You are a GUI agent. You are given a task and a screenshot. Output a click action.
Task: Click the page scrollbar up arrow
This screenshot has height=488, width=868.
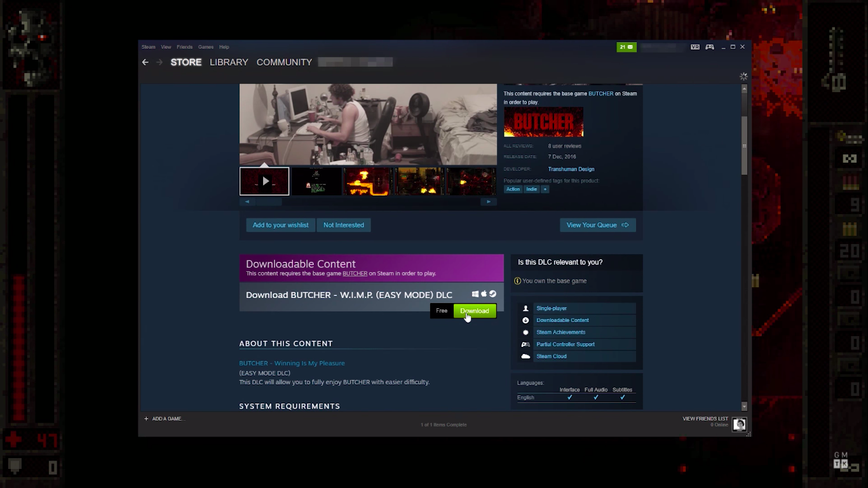click(x=744, y=88)
